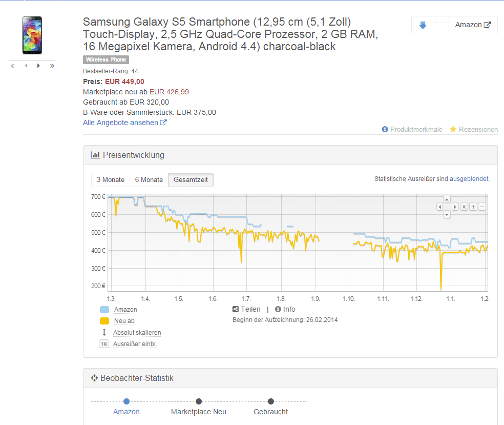The width and height of the screenshot is (504, 425).
Task: Show previous product image
Action: click(x=26, y=66)
